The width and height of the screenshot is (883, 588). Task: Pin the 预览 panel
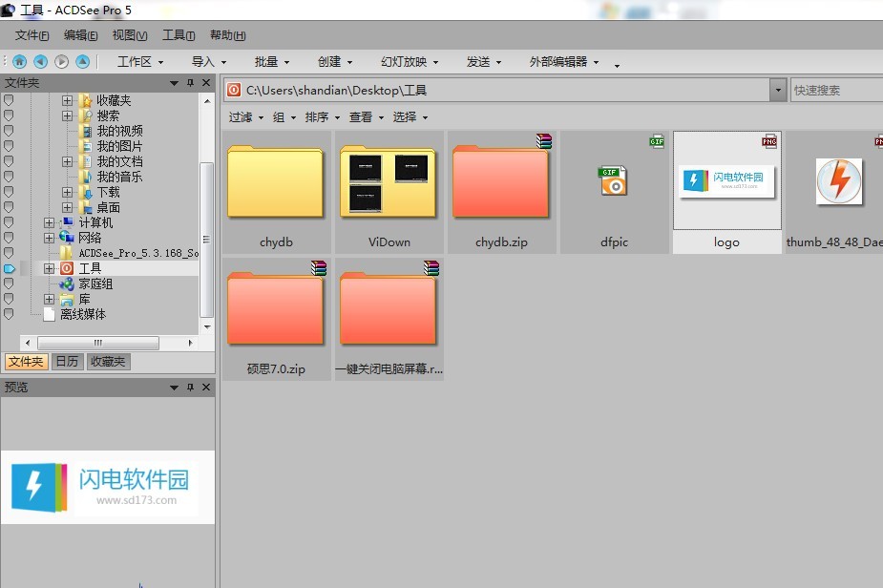190,387
